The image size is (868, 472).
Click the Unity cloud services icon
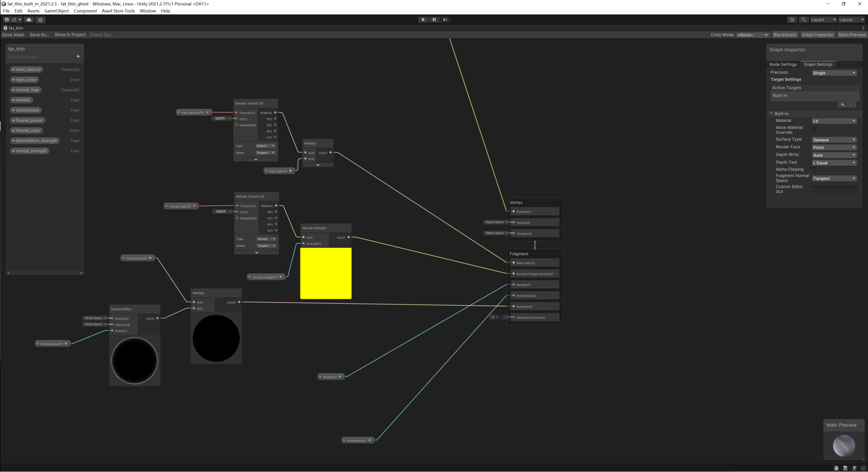29,20
